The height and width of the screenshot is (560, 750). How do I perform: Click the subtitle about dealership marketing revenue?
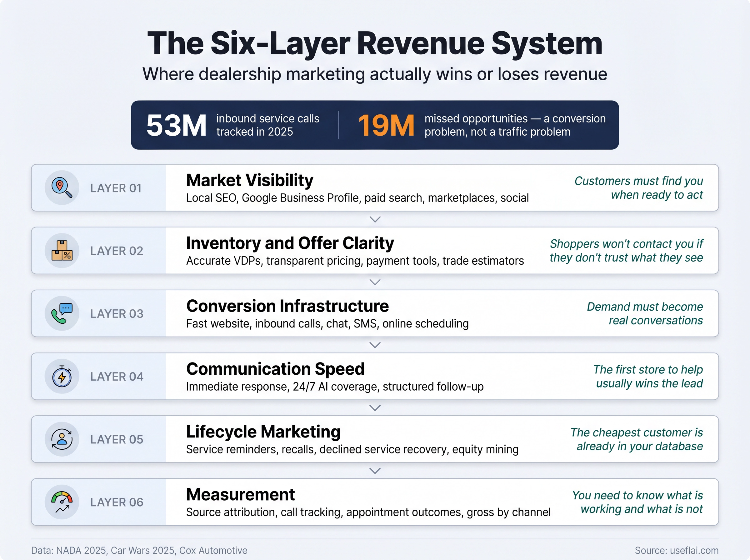(375, 74)
